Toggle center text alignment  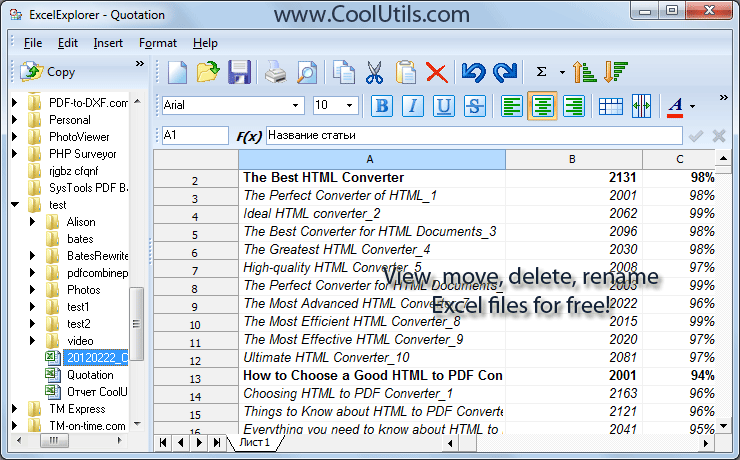(542, 105)
